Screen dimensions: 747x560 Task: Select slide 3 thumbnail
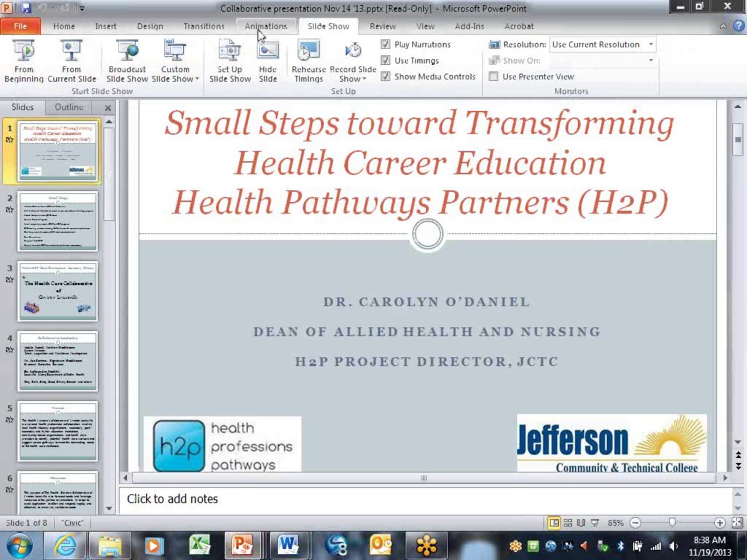tap(58, 291)
